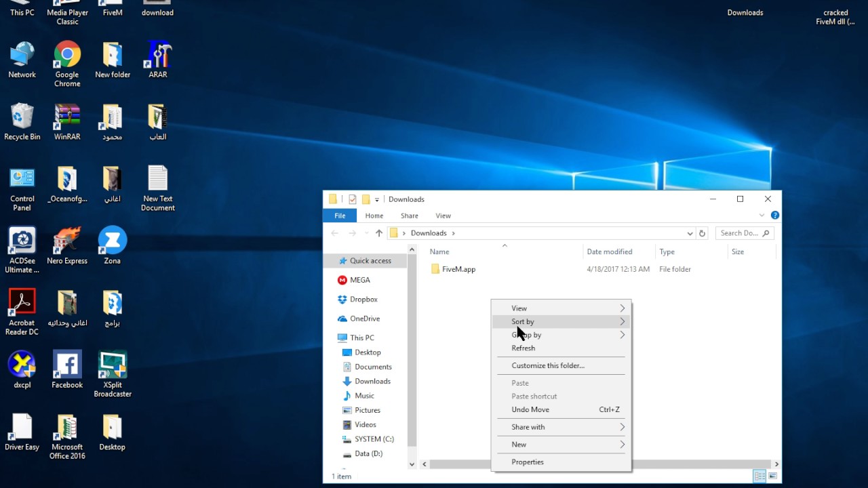Expand the ribbon with chevron
Screen dimensions: 868x488
click(763, 216)
